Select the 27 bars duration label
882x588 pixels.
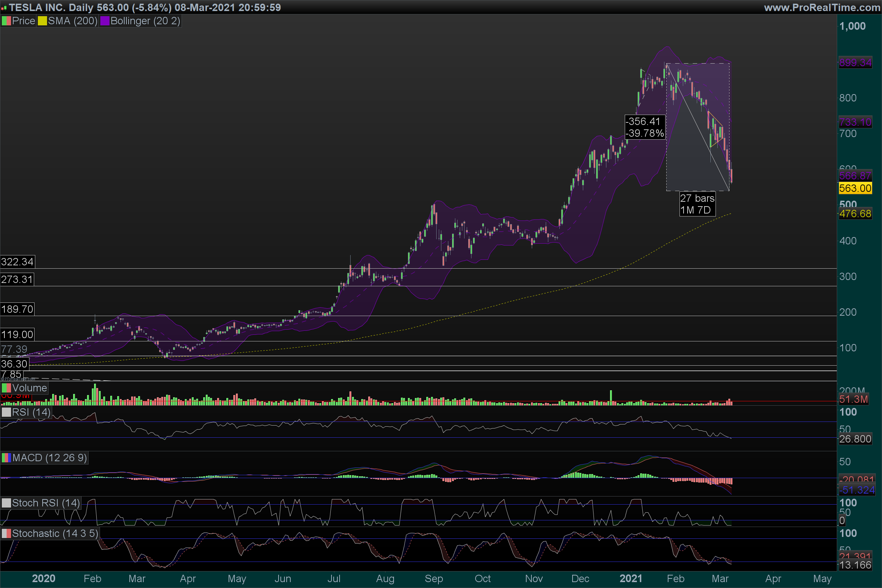click(x=697, y=198)
